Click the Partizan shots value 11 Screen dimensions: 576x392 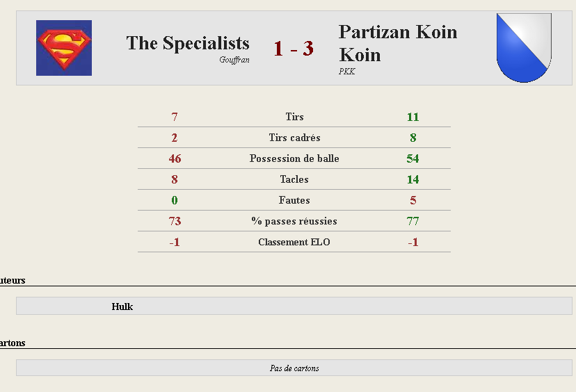(x=413, y=117)
